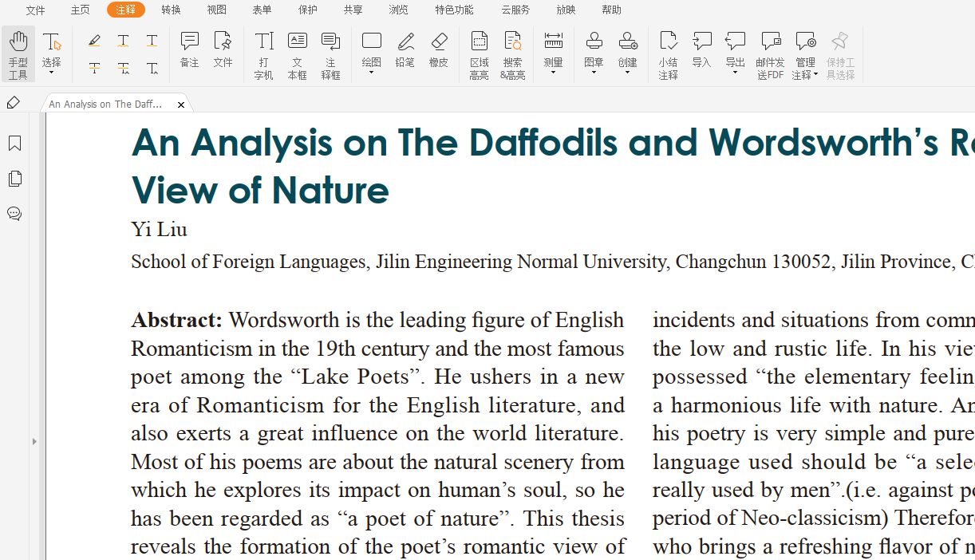Pick the Eraser tool (橡皮)
975x560 pixels.
coord(438,49)
